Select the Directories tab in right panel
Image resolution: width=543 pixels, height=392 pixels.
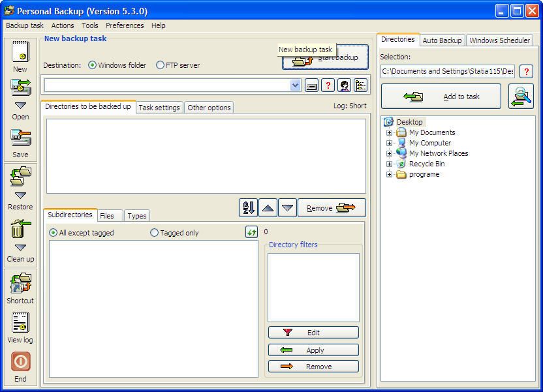point(398,39)
